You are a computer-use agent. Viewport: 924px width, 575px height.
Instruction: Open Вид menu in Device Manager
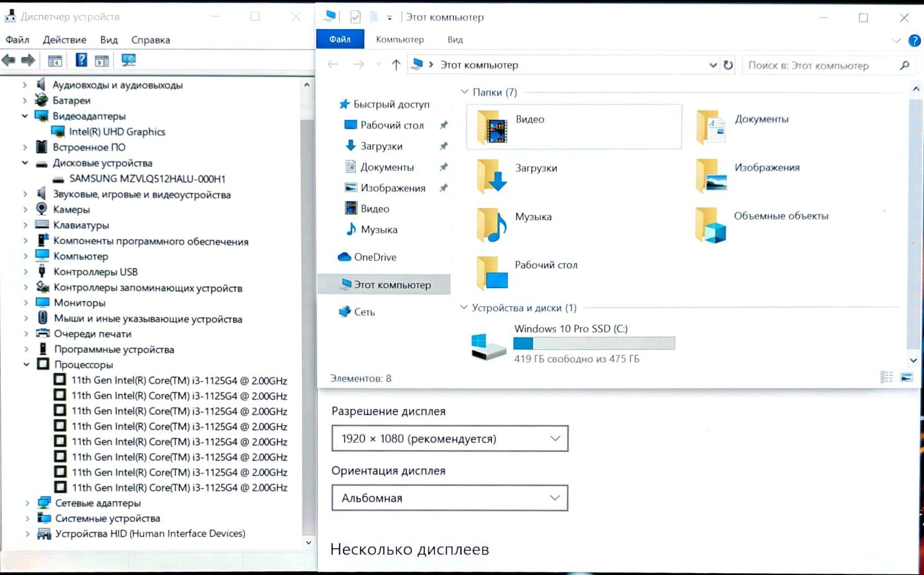109,40
